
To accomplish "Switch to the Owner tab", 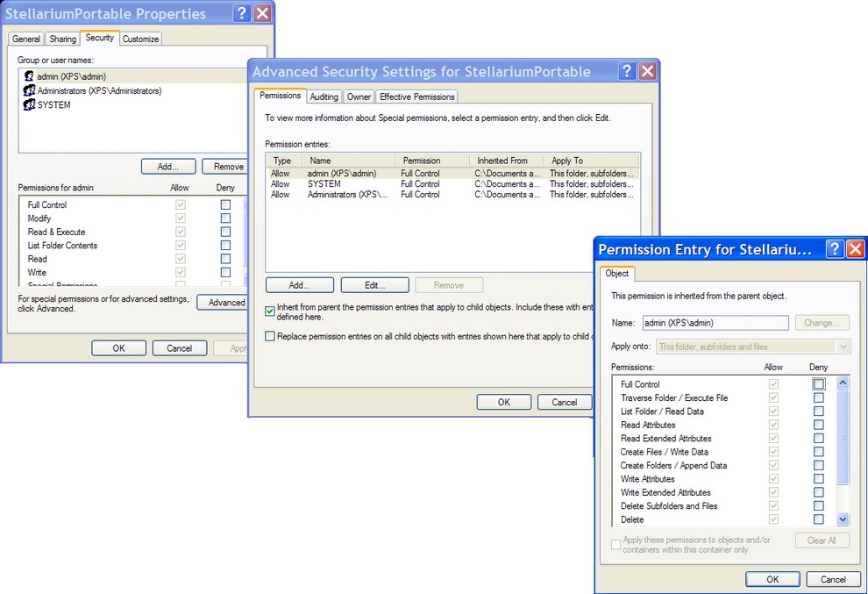I will 359,97.
